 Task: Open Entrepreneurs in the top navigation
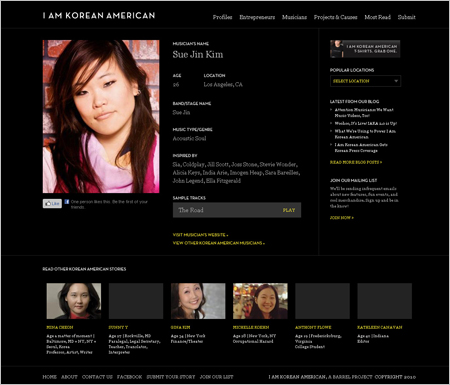tap(257, 17)
